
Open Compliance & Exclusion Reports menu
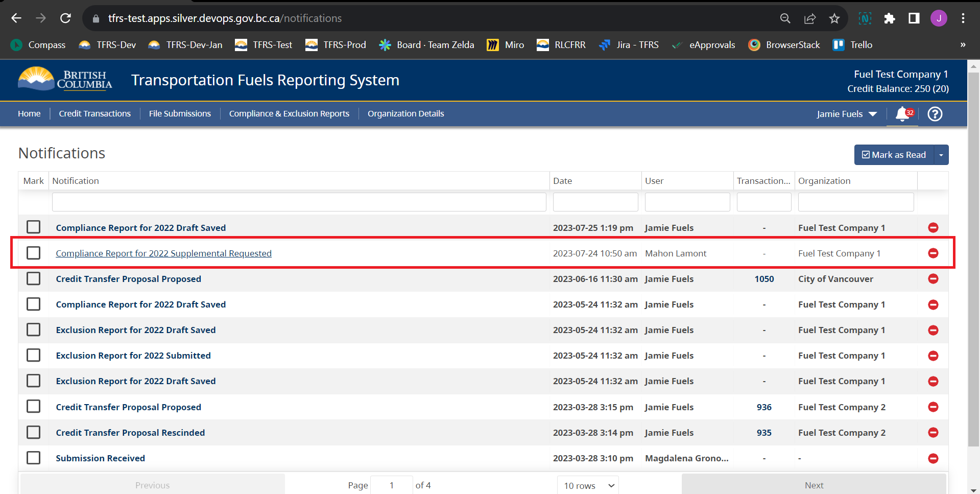click(x=289, y=113)
